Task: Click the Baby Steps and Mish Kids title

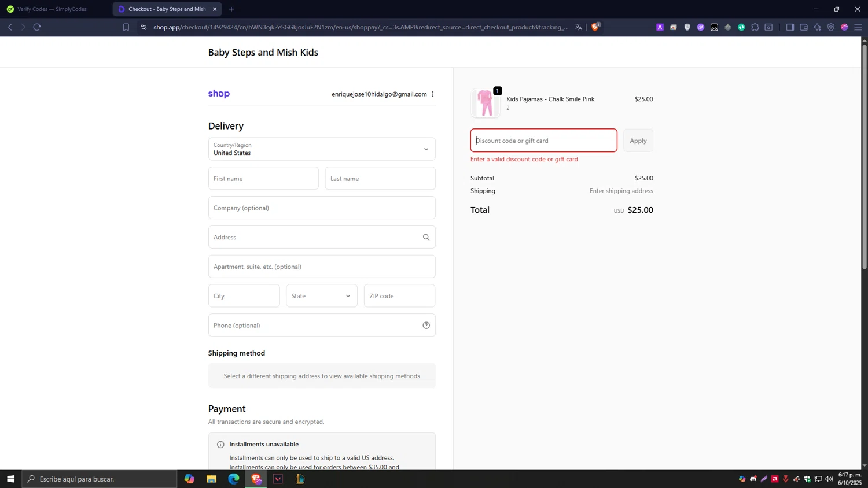Action: pos(263,52)
